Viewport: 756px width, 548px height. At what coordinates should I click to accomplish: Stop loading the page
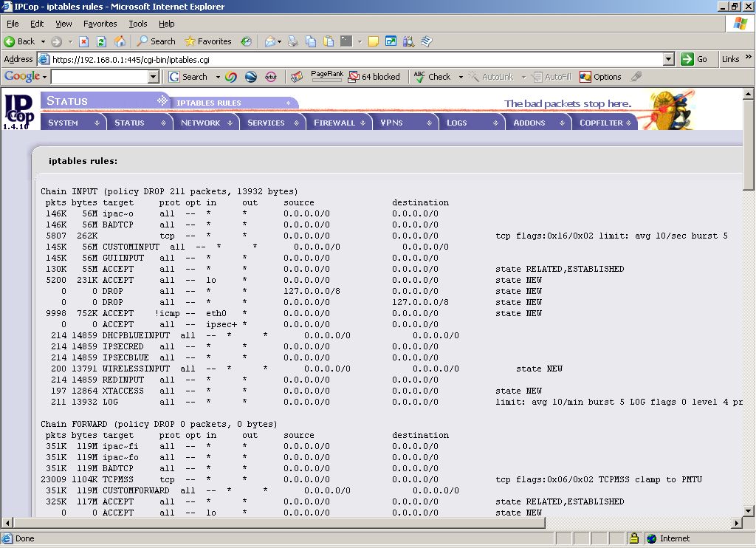83,41
